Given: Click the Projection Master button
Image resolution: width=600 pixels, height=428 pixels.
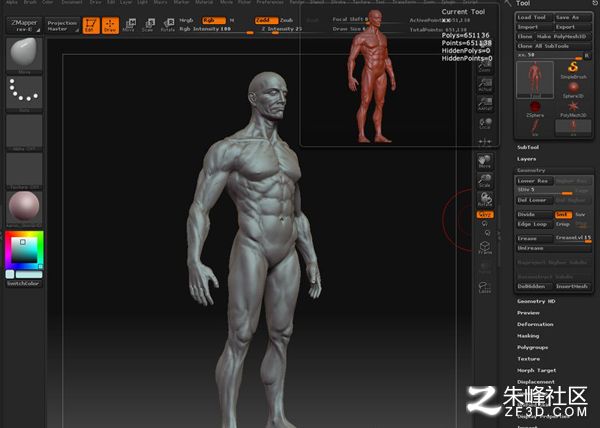Looking at the screenshot, I should pos(62,26).
